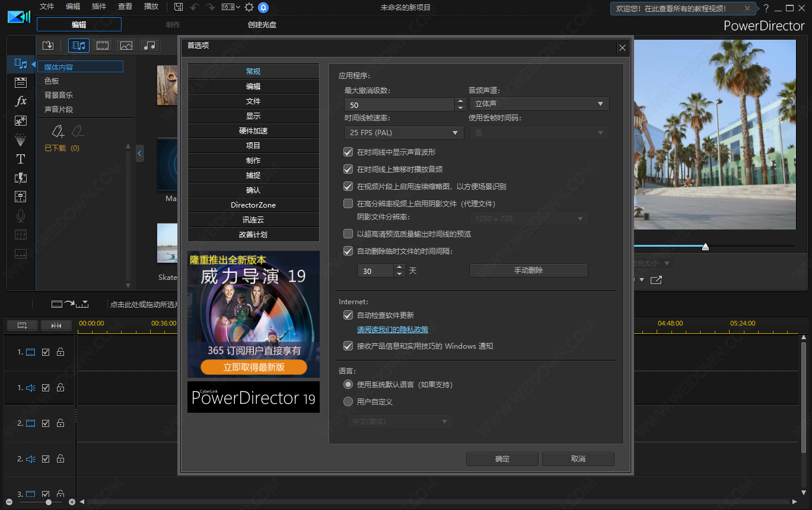
Task: Toggle auto delete temporary files checkbox
Action: (348, 251)
